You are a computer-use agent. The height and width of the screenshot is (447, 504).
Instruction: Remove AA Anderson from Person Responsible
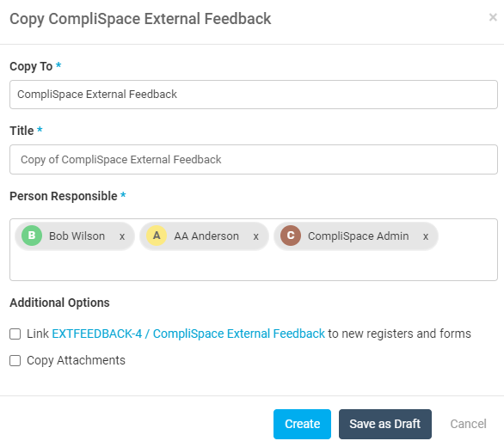pos(255,237)
